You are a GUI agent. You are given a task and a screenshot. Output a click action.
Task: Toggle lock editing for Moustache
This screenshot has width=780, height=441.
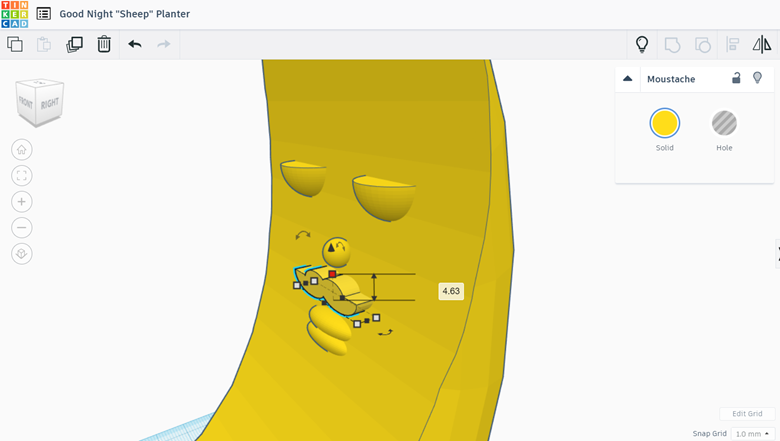tap(736, 78)
